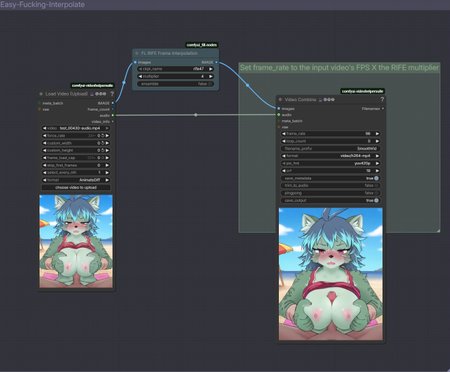Open the pix_fmt dropdown in Video Combine

pos(330,163)
